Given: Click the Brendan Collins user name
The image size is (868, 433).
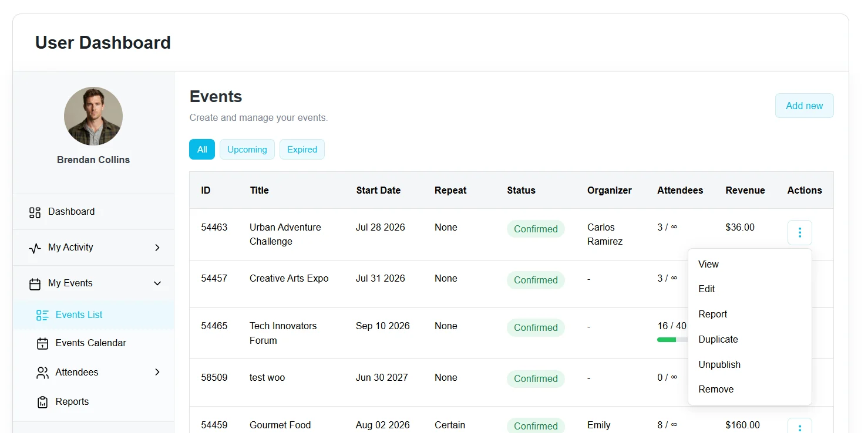Looking at the screenshot, I should tap(93, 160).
